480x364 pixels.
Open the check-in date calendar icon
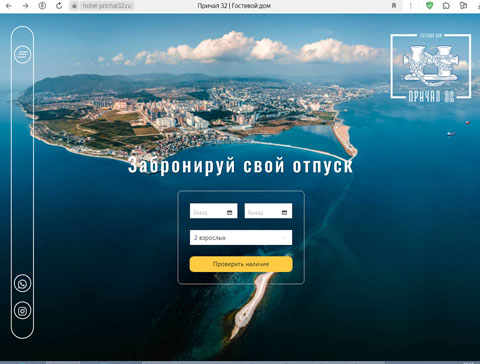tap(229, 212)
